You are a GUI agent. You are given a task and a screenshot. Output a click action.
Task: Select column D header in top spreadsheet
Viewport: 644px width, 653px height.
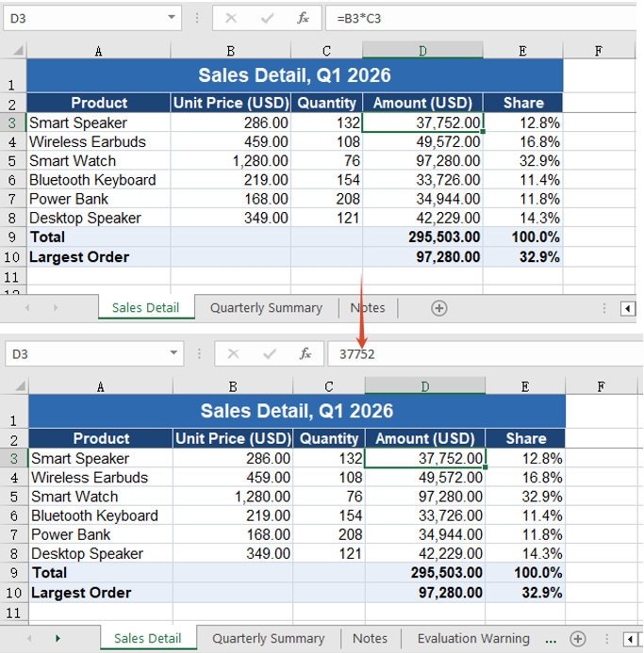click(x=422, y=51)
